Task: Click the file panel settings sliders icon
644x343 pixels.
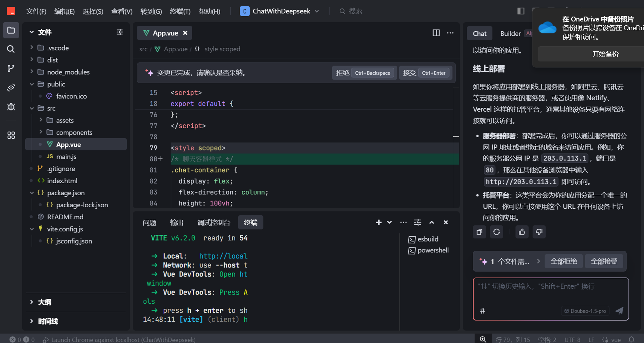Action: tap(120, 32)
